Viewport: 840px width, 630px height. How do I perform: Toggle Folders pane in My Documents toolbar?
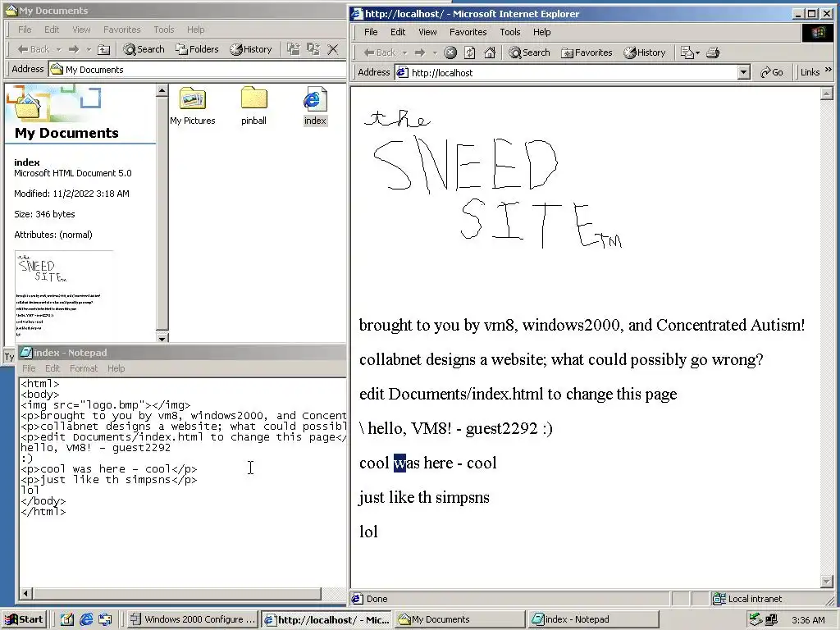(197, 49)
